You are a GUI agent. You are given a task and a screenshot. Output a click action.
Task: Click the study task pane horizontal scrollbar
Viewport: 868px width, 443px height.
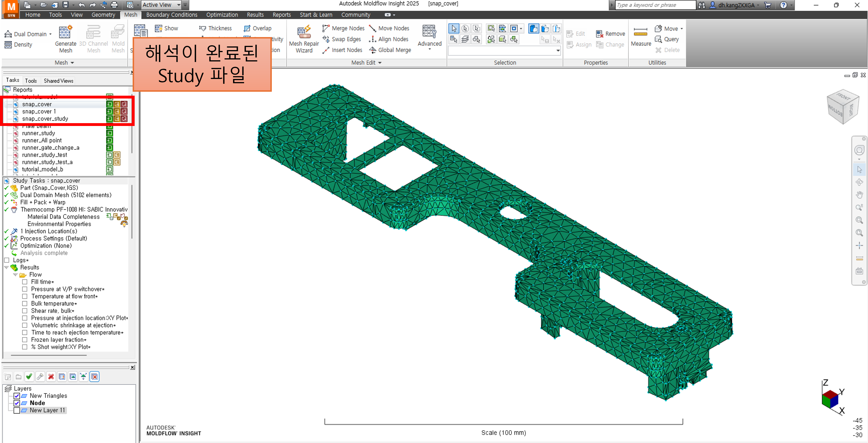(49, 355)
